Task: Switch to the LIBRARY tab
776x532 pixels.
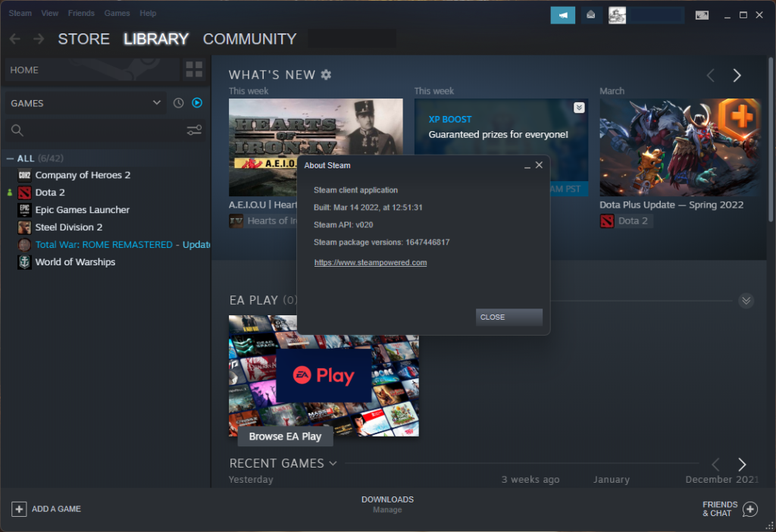Action: point(156,39)
